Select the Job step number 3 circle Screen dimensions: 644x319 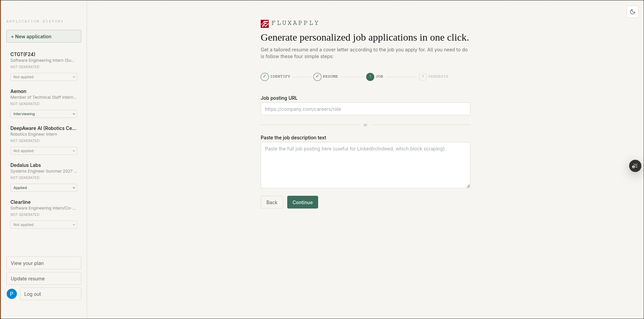tap(370, 77)
